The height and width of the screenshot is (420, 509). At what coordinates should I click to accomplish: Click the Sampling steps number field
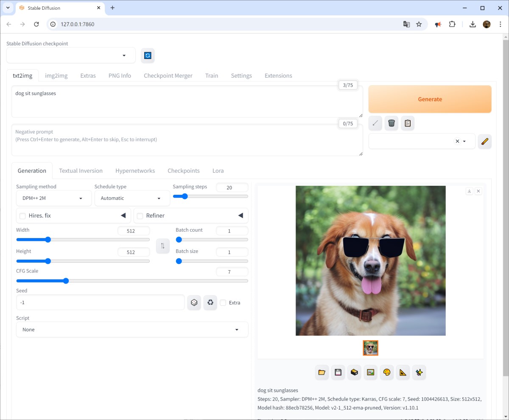tap(232, 188)
